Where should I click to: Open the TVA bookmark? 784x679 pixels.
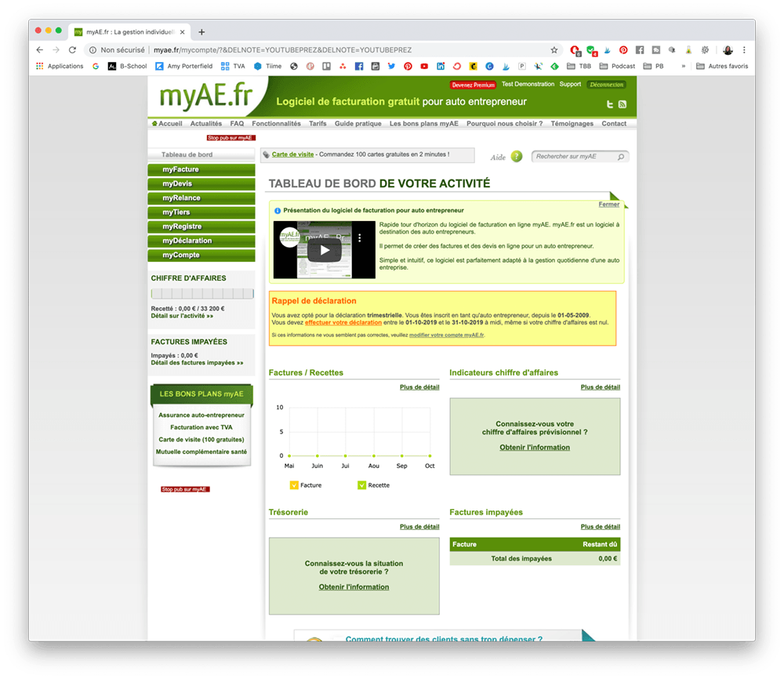coord(233,66)
